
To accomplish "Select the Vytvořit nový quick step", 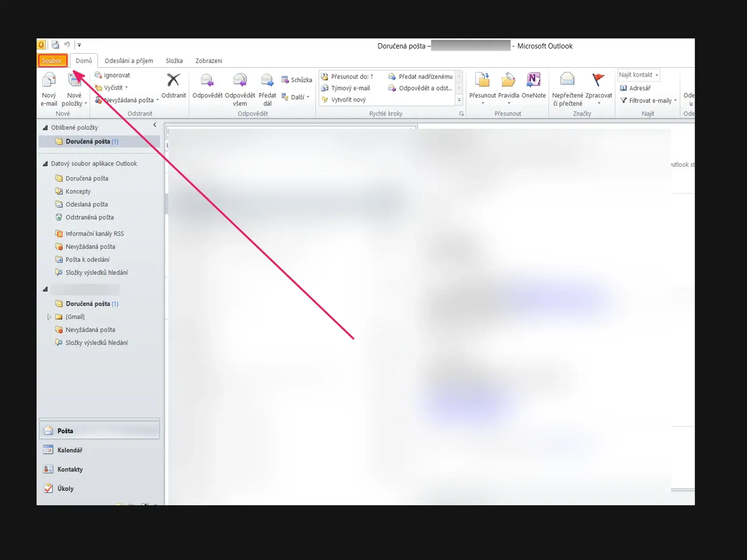I will coord(344,100).
